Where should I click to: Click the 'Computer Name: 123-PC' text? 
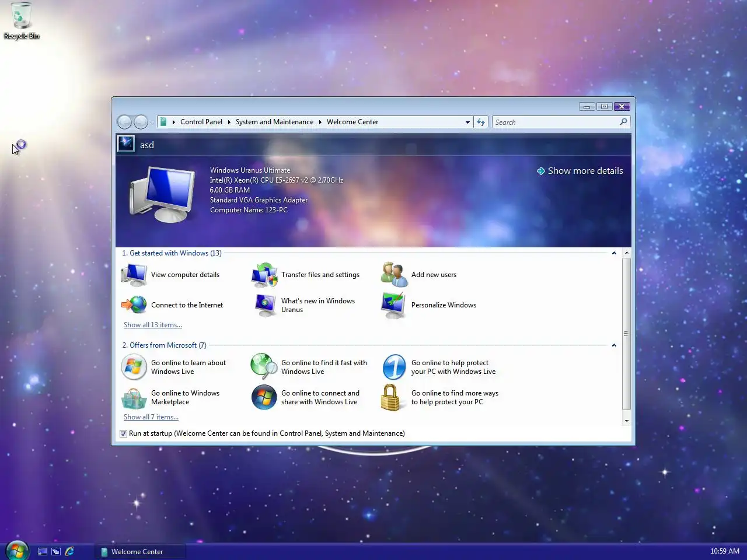pyautogui.click(x=249, y=210)
